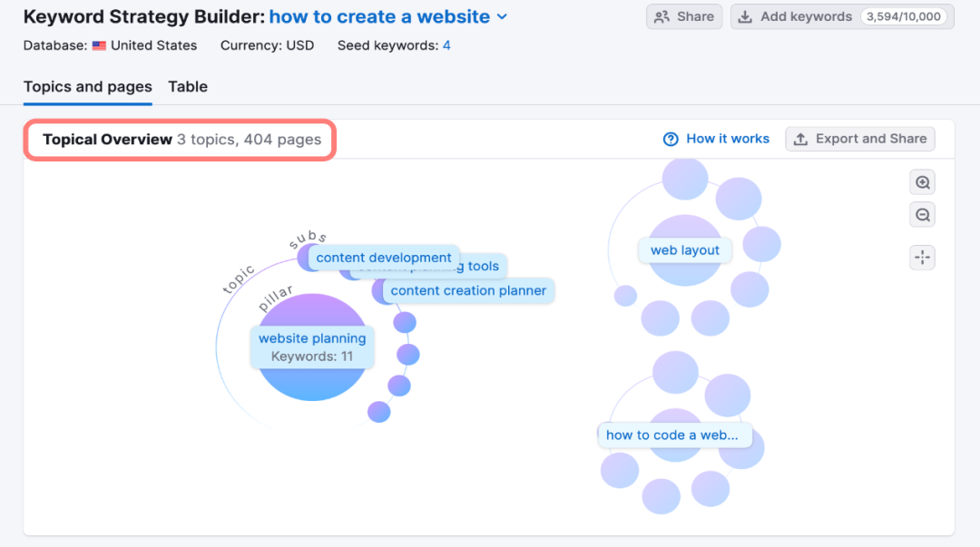The width and height of the screenshot is (980, 547).
Task: Click the Share button
Action: point(684,16)
